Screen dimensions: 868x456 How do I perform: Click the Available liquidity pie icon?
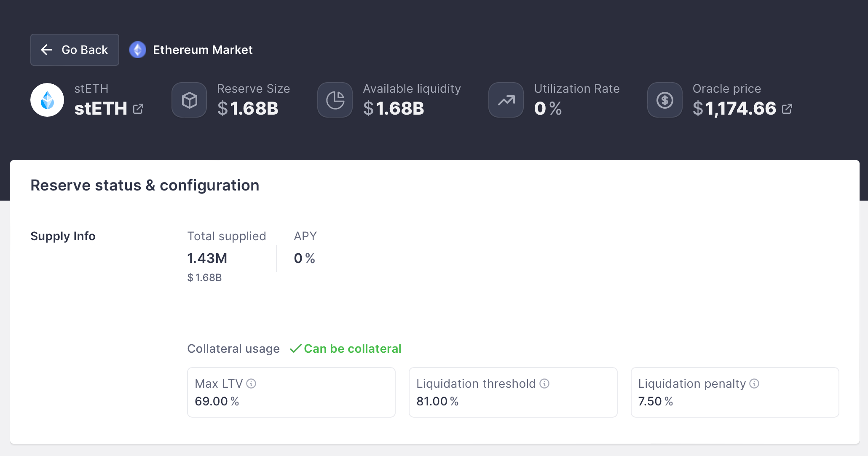click(335, 100)
